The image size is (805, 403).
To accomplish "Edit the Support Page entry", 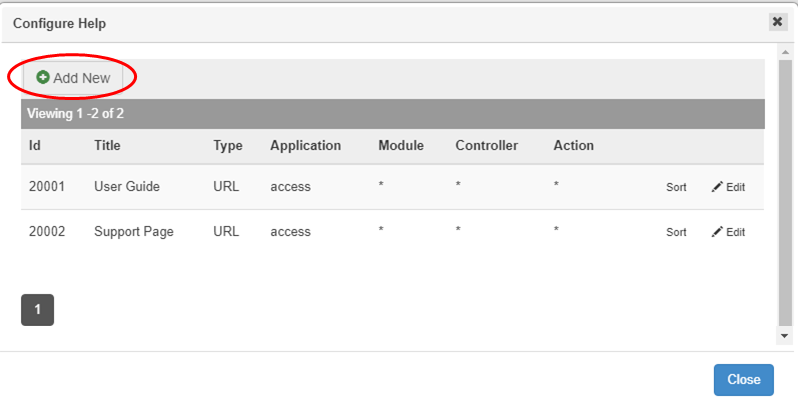I will tap(728, 232).
